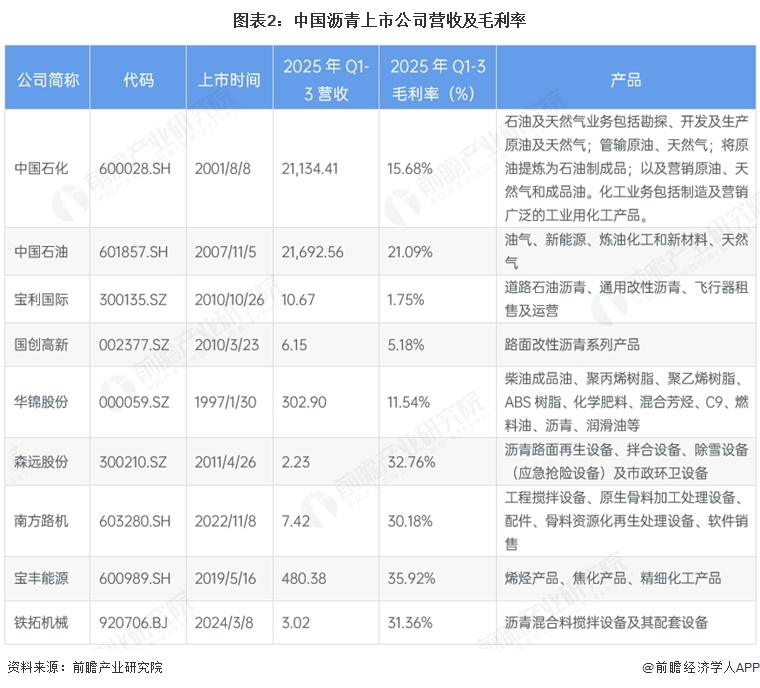Click the 道路石油沥青 product cell
The image size is (760, 688).
626,299
